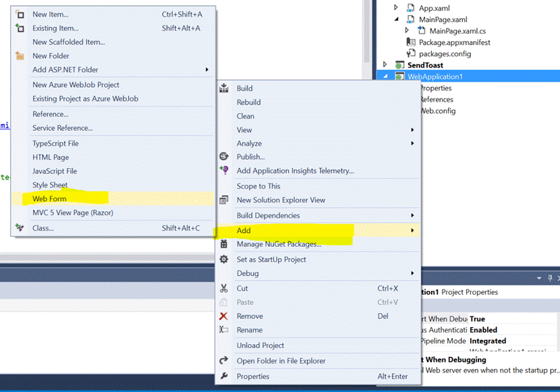Click the Open Folder in File Explorer arrow icon
Viewport: 560px width, 392px height.
[224, 360]
